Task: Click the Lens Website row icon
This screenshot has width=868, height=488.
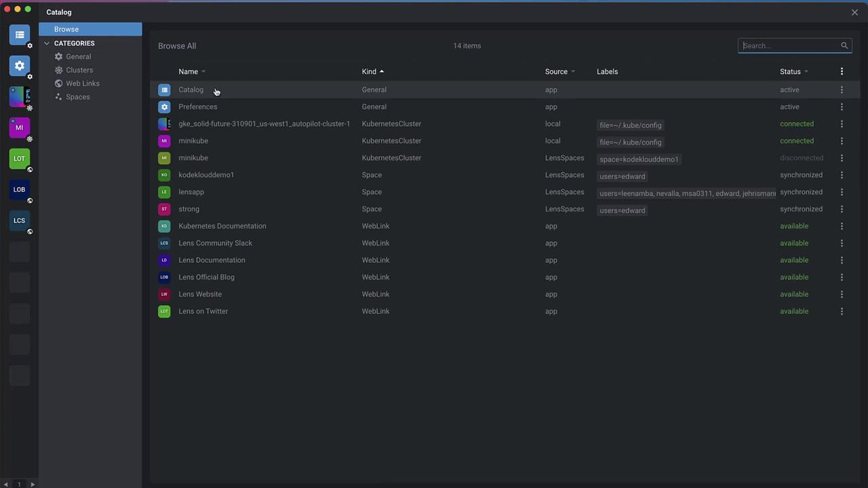Action: coord(164,294)
